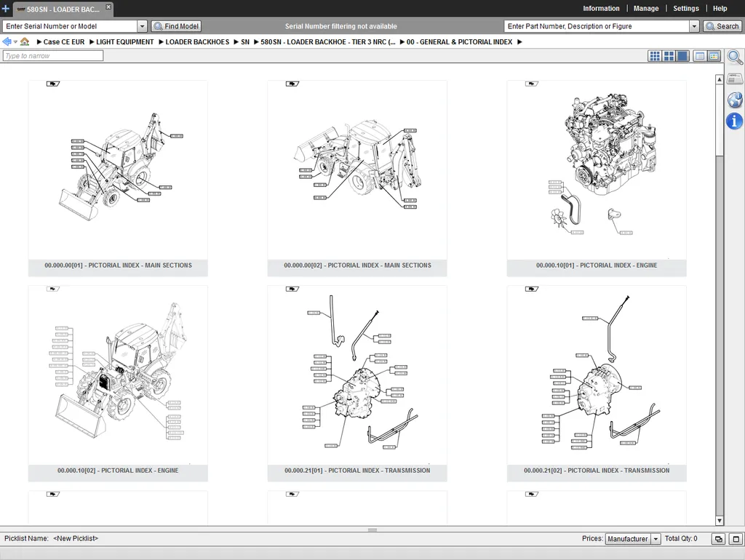Click the overlapping windows picklist icon
Screen dimensions: 745x560
pos(718,539)
